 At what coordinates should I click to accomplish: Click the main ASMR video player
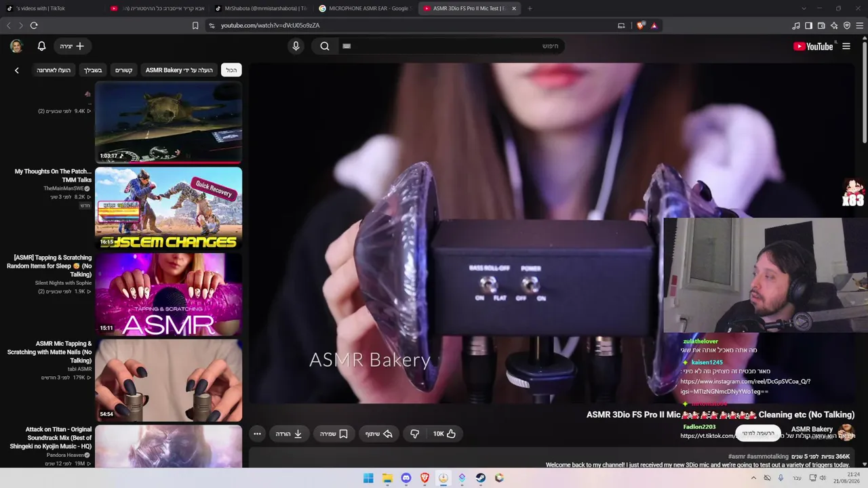pos(553,234)
